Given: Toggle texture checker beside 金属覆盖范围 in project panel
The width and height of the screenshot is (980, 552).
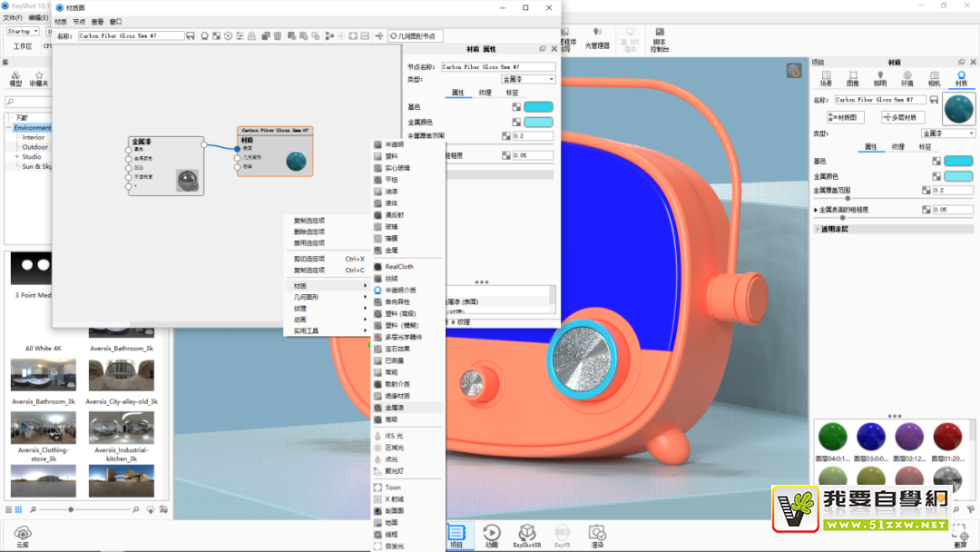Looking at the screenshot, I should click(926, 191).
